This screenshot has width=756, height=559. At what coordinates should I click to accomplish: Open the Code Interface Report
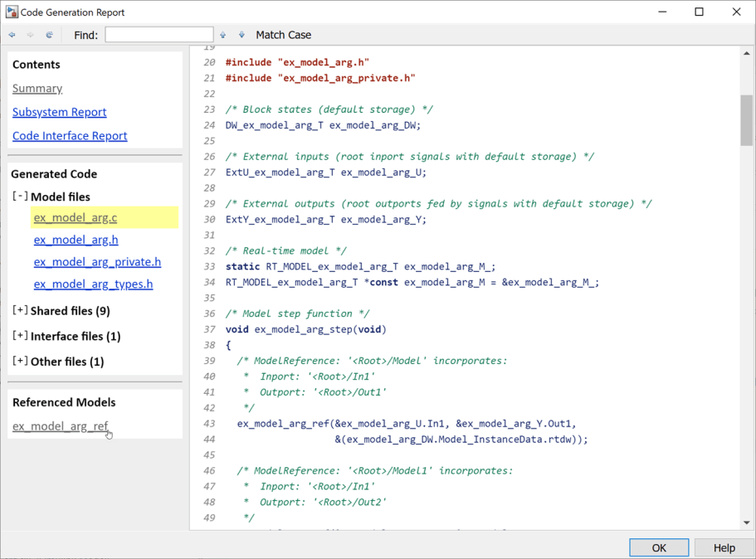point(70,136)
